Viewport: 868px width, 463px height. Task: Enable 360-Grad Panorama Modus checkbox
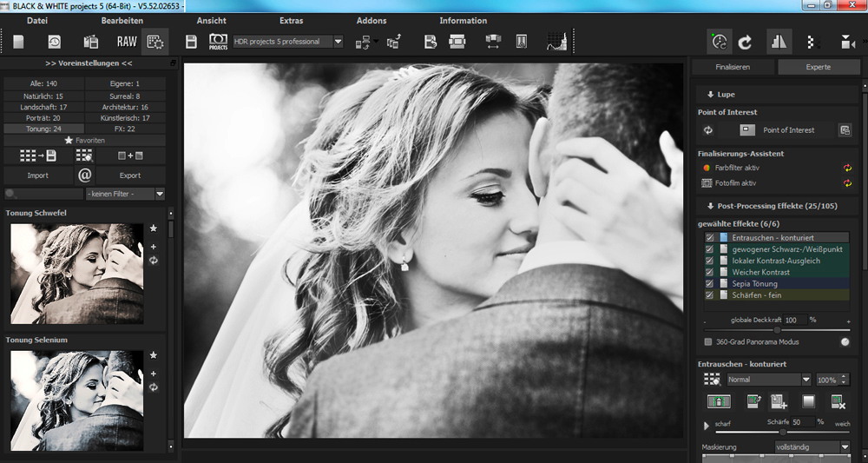pyautogui.click(x=708, y=342)
